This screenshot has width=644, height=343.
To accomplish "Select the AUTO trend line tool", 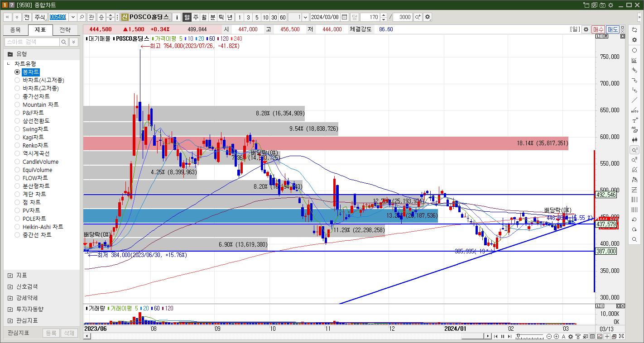I will [634, 110].
